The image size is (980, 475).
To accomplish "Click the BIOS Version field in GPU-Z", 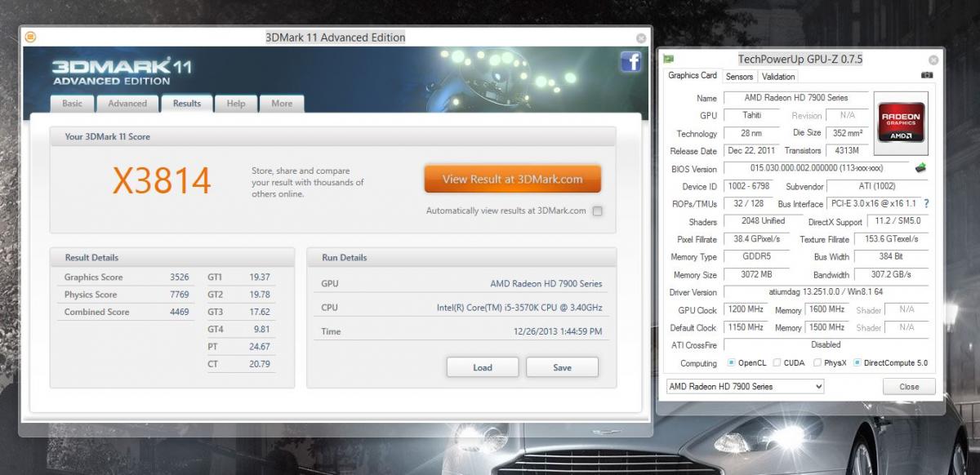I will point(817,168).
